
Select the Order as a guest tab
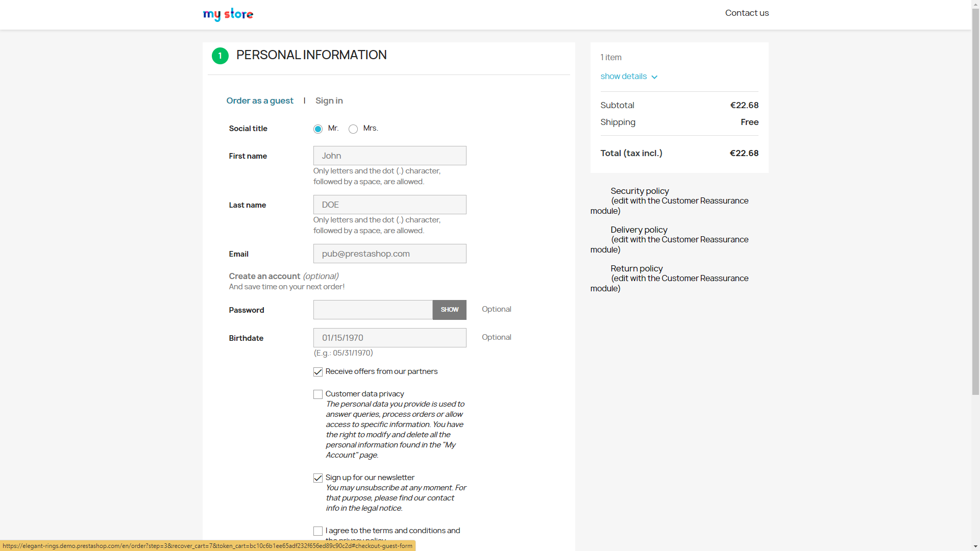coord(260,101)
